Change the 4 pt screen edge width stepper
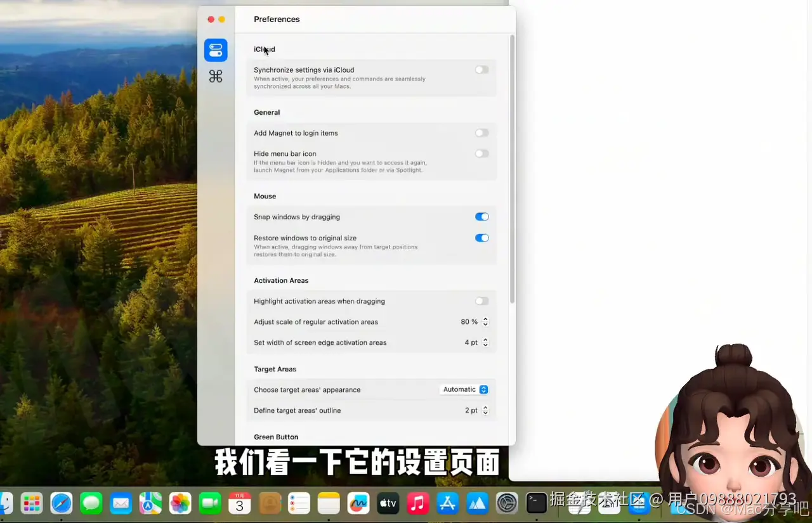 (485, 342)
